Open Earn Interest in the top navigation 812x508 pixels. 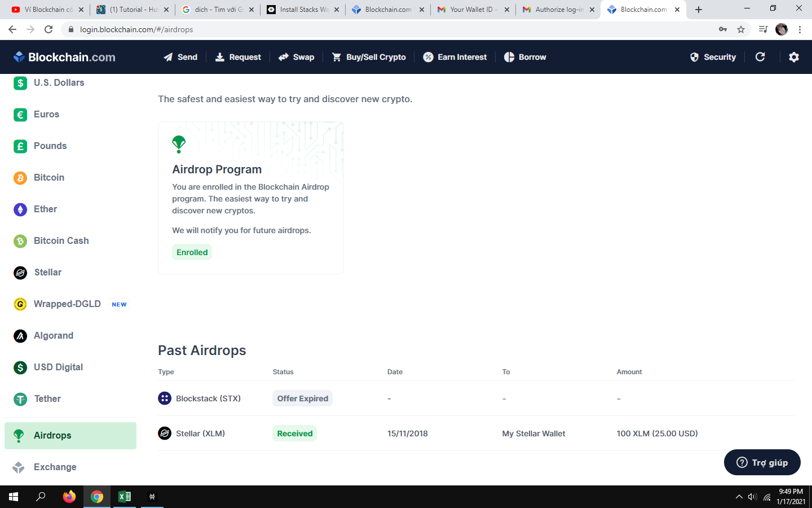(455, 57)
